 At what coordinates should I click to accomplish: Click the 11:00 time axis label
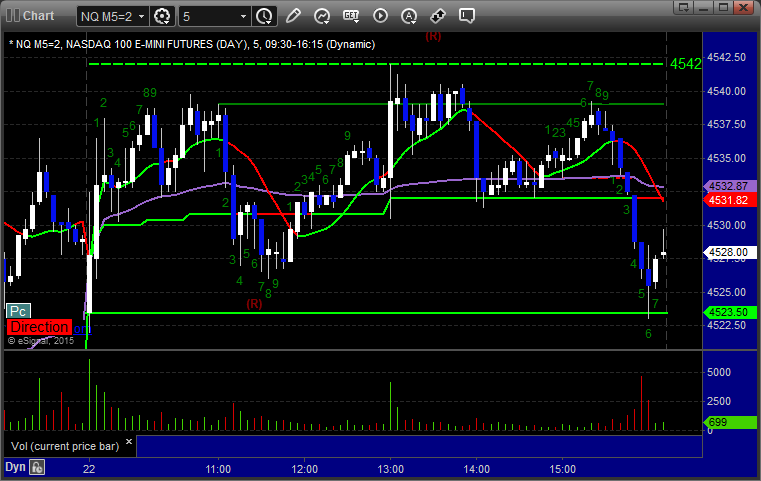tap(218, 469)
